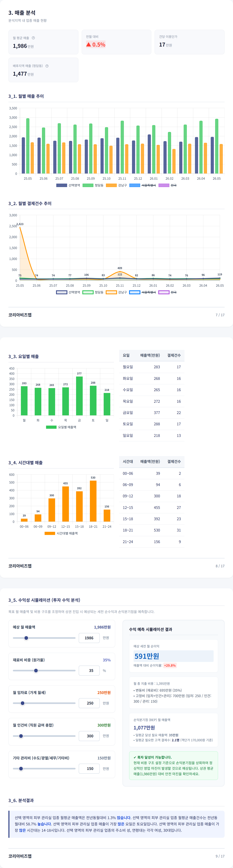Click the 기타 관리비 input showing 150
233x868 pixels.
click(x=89, y=769)
